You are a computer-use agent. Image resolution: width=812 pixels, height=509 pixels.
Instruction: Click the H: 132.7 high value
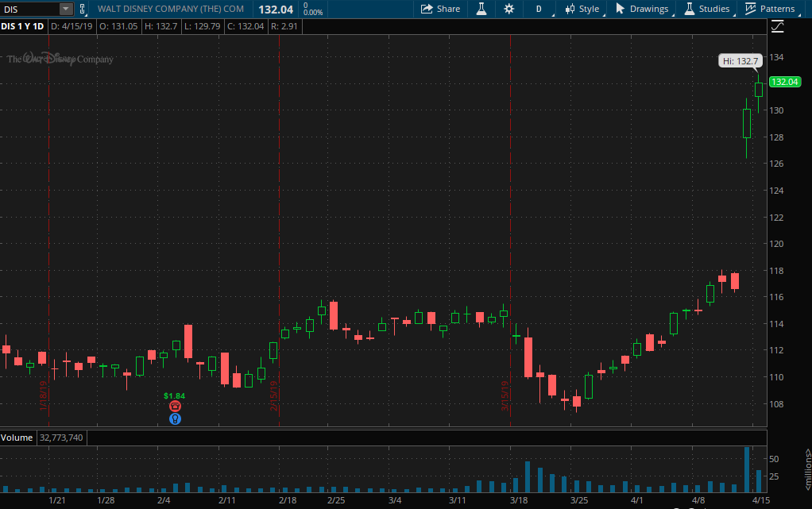tap(161, 26)
